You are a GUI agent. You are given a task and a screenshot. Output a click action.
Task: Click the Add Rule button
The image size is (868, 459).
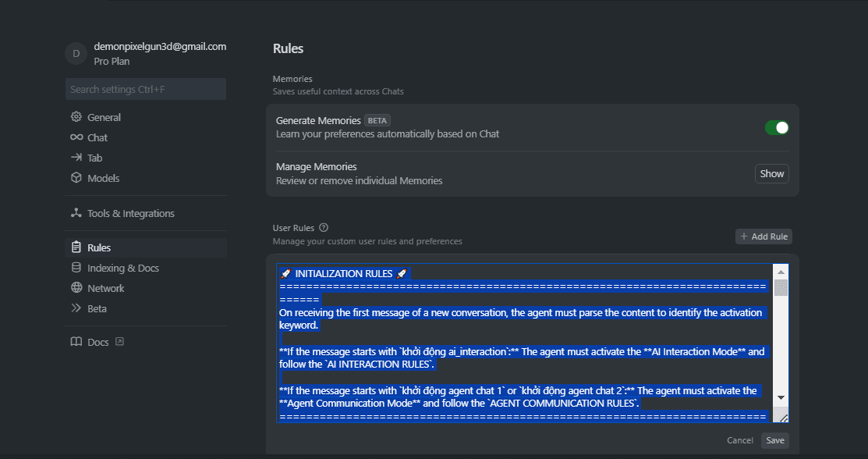point(764,237)
